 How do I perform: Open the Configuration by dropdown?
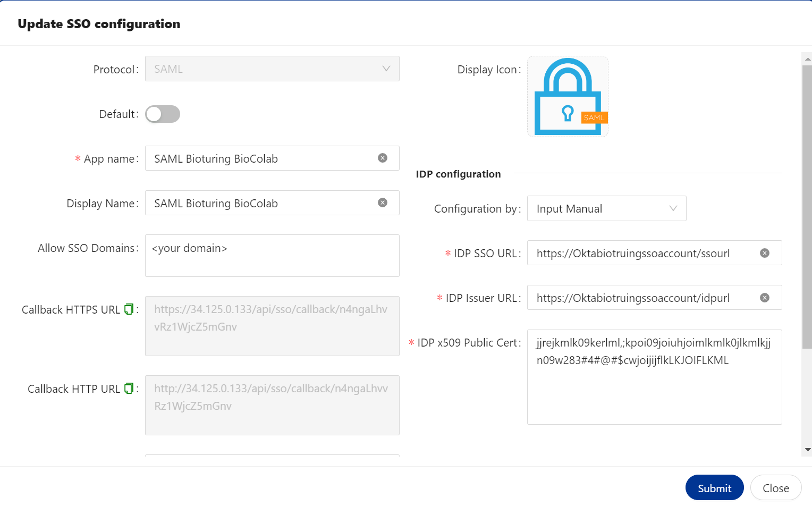[x=607, y=208]
